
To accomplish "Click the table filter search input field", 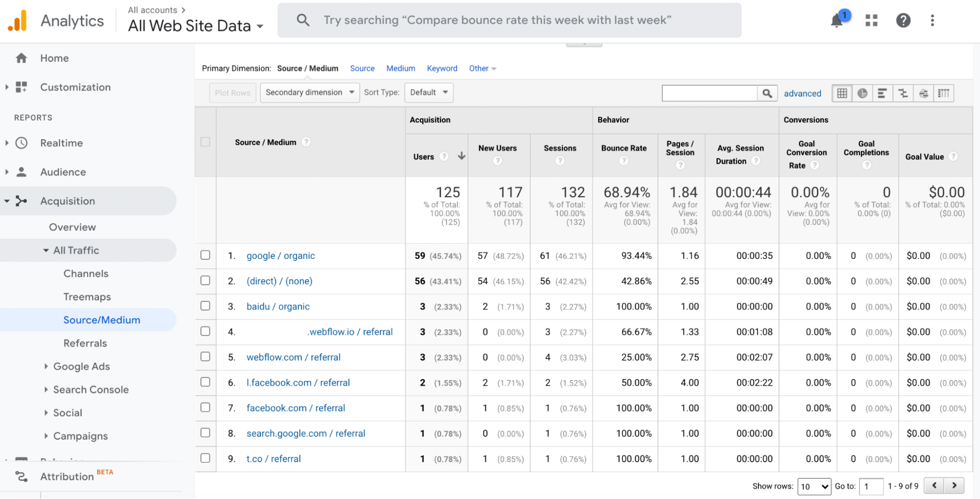I will click(709, 93).
